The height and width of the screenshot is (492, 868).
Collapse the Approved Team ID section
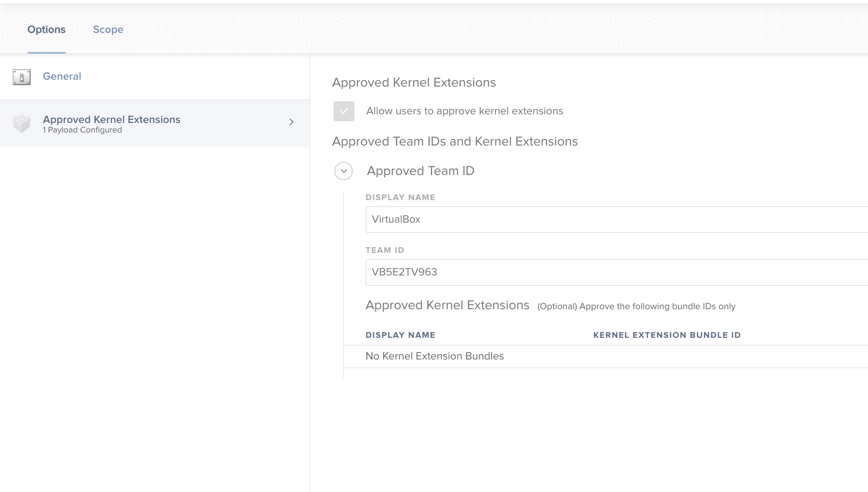coord(343,171)
